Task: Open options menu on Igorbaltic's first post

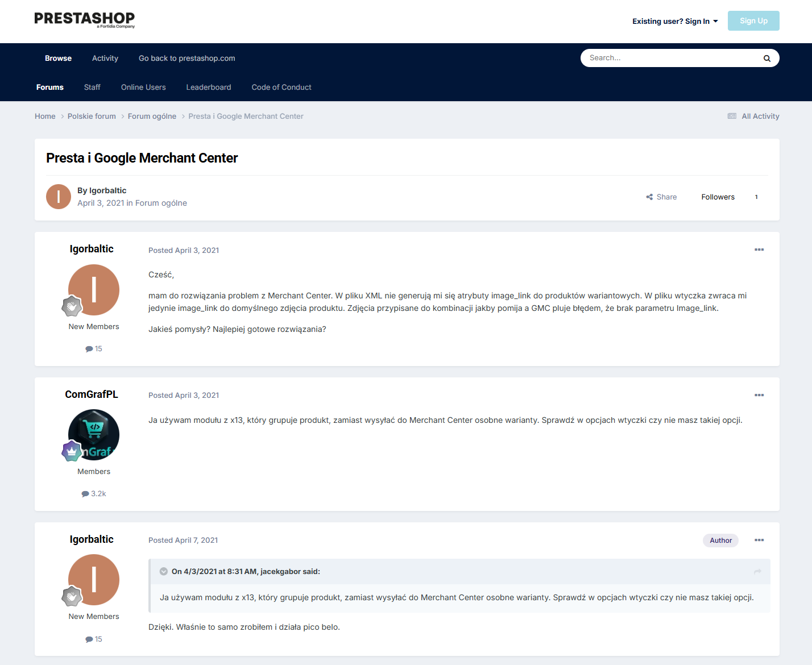Action: pyautogui.click(x=759, y=250)
